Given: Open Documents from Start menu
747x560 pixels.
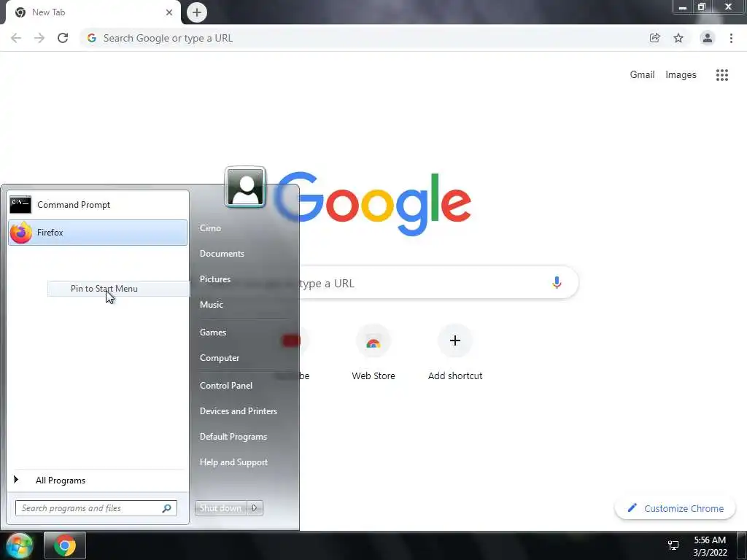Looking at the screenshot, I should [x=222, y=254].
